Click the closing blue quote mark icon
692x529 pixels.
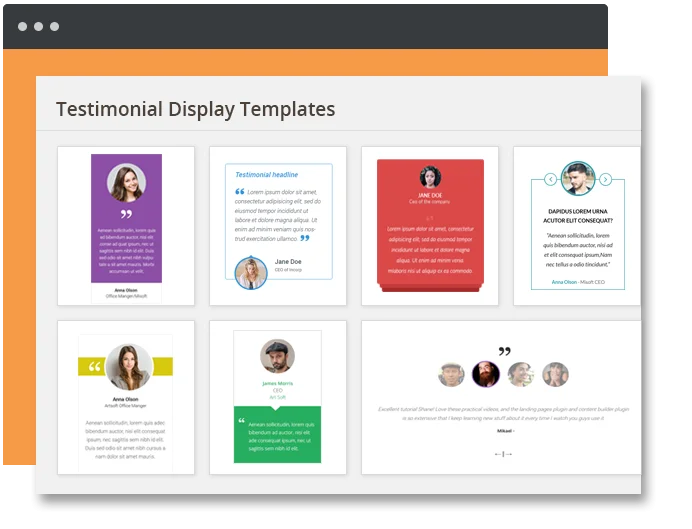pyautogui.click(x=305, y=238)
